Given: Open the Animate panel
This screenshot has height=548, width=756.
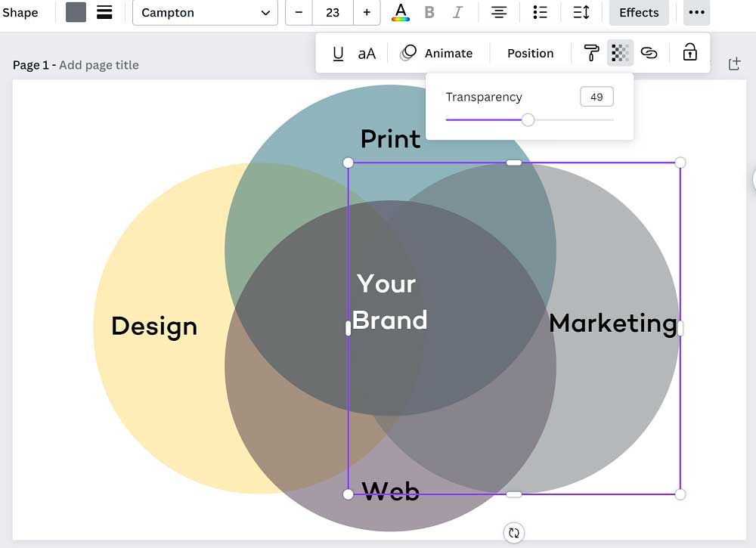Looking at the screenshot, I should [438, 53].
